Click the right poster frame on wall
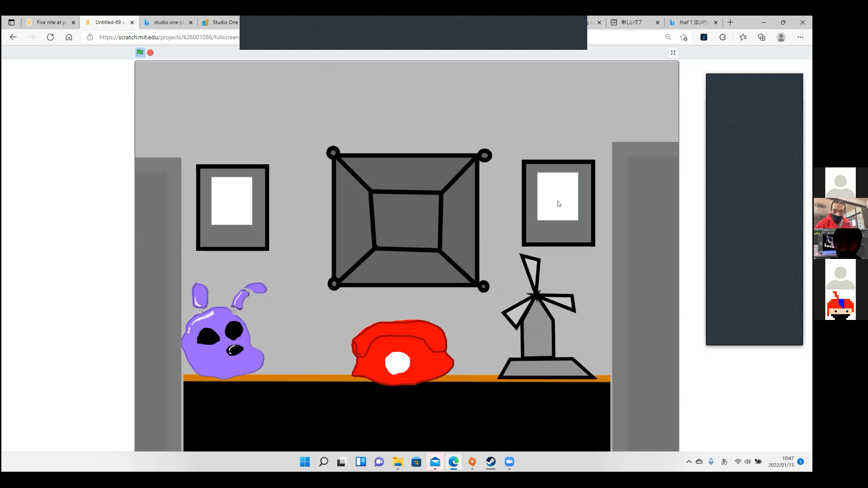The width and height of the screenshot is (868, 488). tap(558, 203)
